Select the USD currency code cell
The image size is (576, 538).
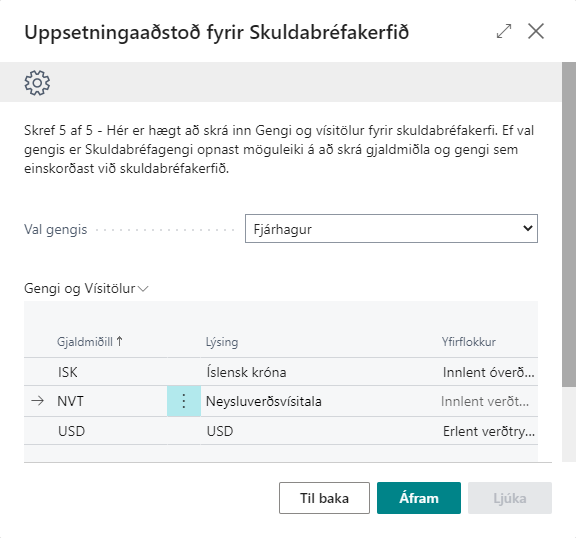pyautogui.click(x=112, y=431)
